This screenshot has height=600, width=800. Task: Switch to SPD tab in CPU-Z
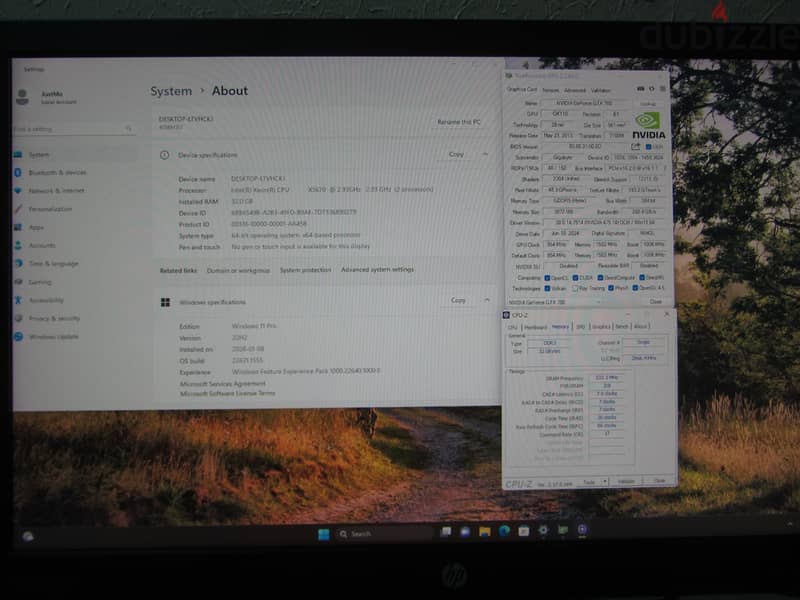coord(581,327)
